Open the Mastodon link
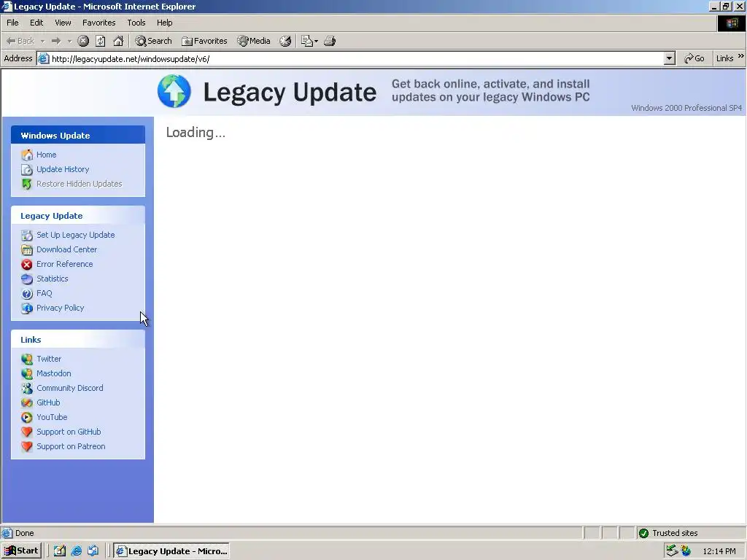747x560 pixels. coord(54,373)
